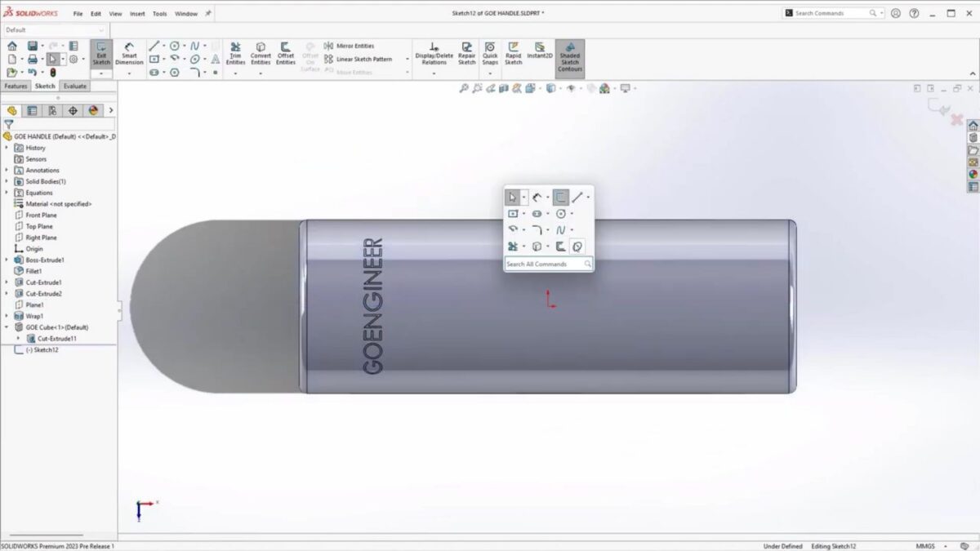Run the Repair Sketch tool
980x551 pixels.
point(466,54)
